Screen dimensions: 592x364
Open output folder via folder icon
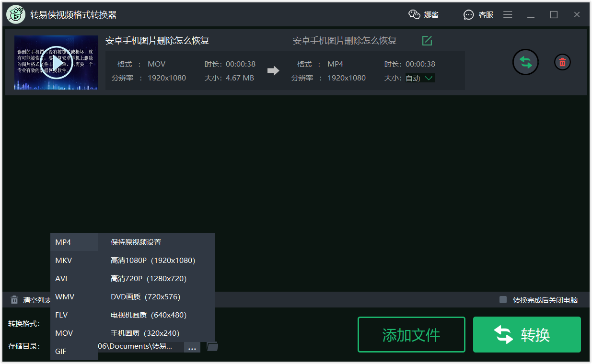tap(212, 346)
